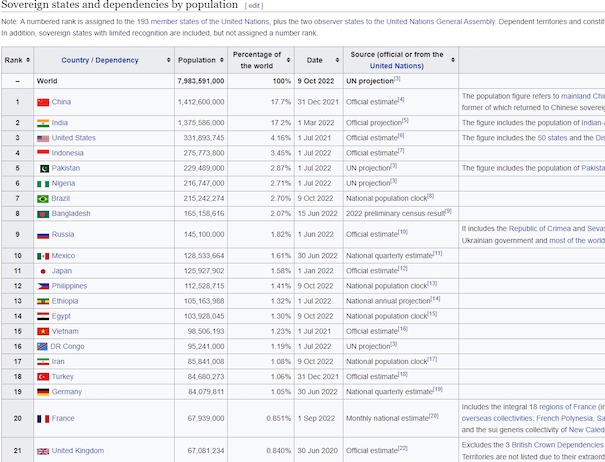This screenshot has height=462, width=605.
Task: Click the United Kingdom flag icon
Action: pos(43,451)
